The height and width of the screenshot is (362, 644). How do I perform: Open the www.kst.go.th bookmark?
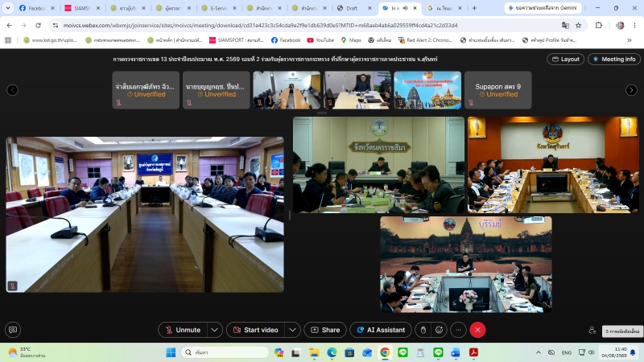tap(50, 40)
